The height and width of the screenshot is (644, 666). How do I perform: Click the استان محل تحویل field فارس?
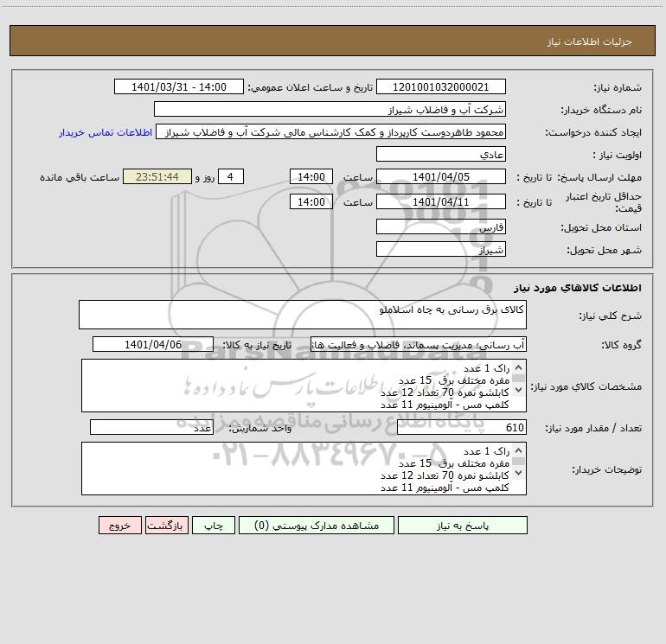coord(441,226)
